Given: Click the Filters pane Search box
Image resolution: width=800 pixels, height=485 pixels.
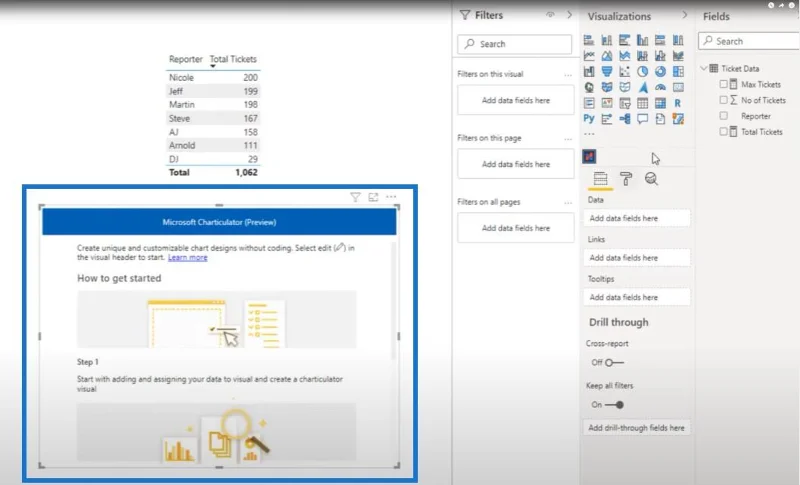Looking at the screenshot, I should [514, 44].
